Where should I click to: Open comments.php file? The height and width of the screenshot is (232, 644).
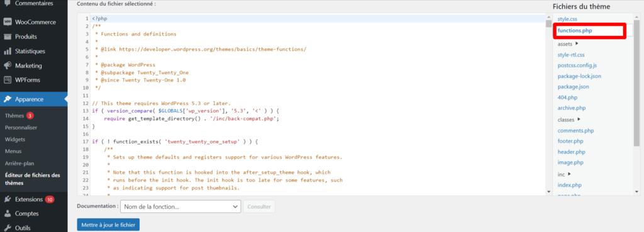(576, 131)
